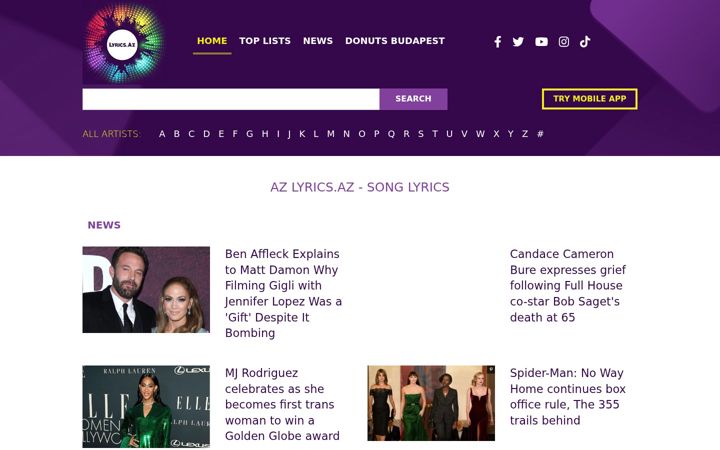This screenshot has width=720, height=450.
Task: Open Donuts Budapest navigation link
Action: (395, 41)
